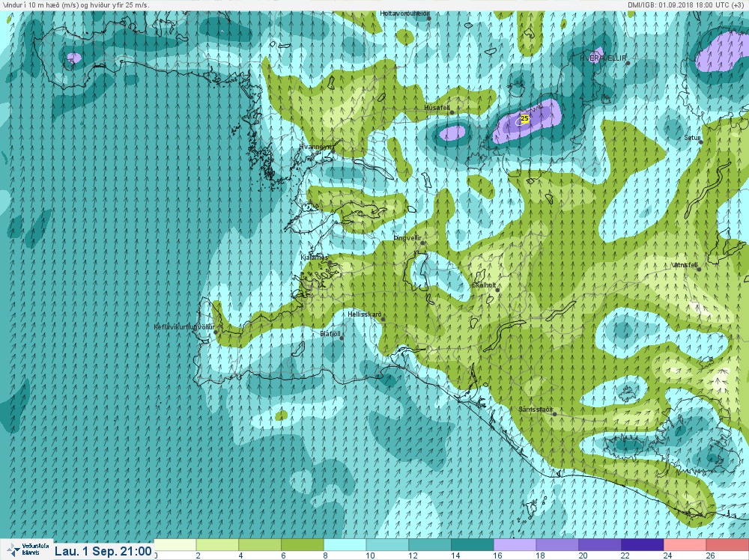Click the Vatnsfell station label

[685, 265]
